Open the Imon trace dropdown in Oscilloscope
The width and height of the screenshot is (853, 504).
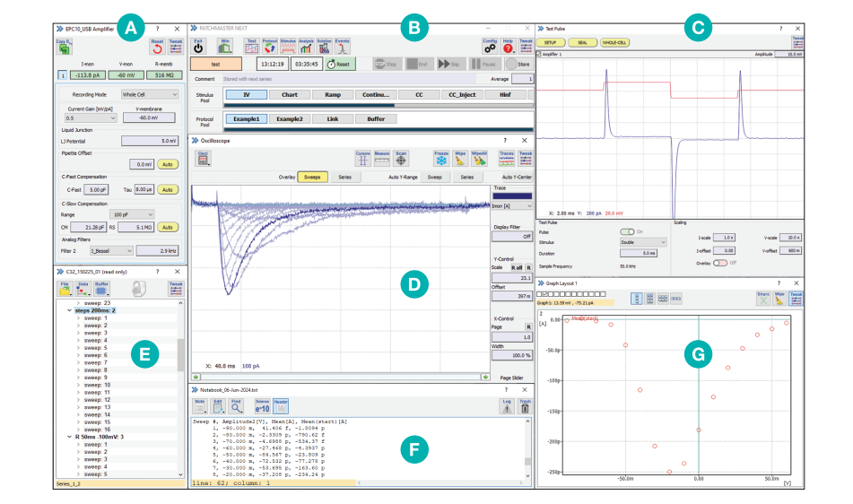[512, 206]
